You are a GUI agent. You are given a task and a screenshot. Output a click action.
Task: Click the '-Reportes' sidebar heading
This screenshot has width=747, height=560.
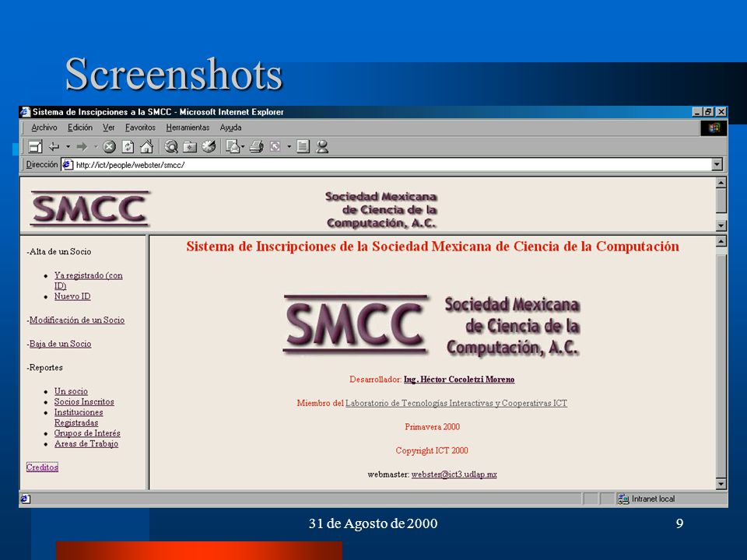point(45,368)
